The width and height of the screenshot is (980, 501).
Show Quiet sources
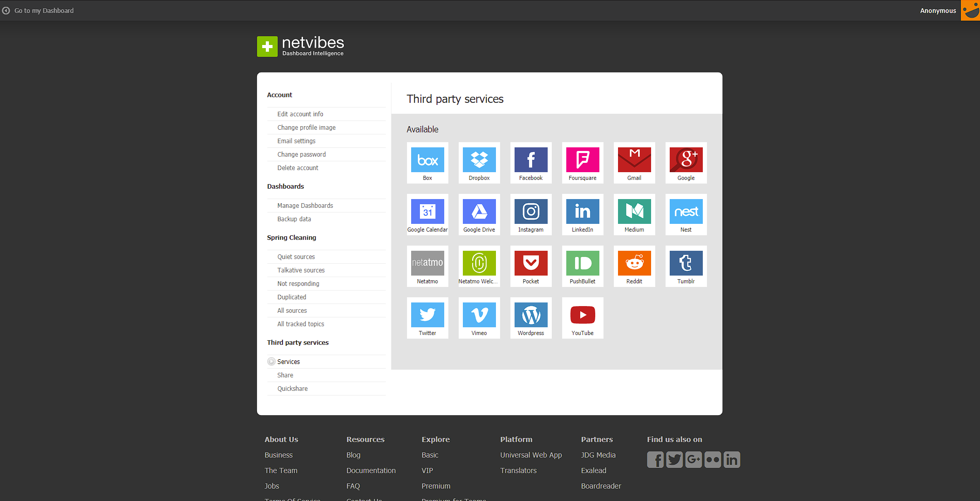pyautogui.click(x=296, y=257)
